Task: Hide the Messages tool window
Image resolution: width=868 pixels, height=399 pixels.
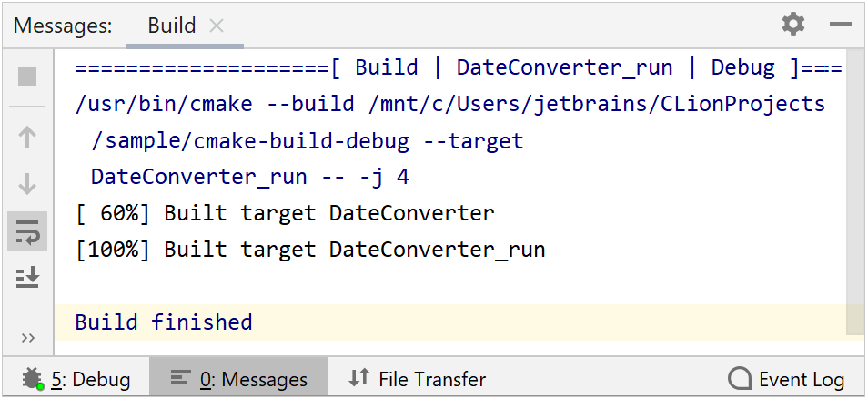Action: coord(840,25)
